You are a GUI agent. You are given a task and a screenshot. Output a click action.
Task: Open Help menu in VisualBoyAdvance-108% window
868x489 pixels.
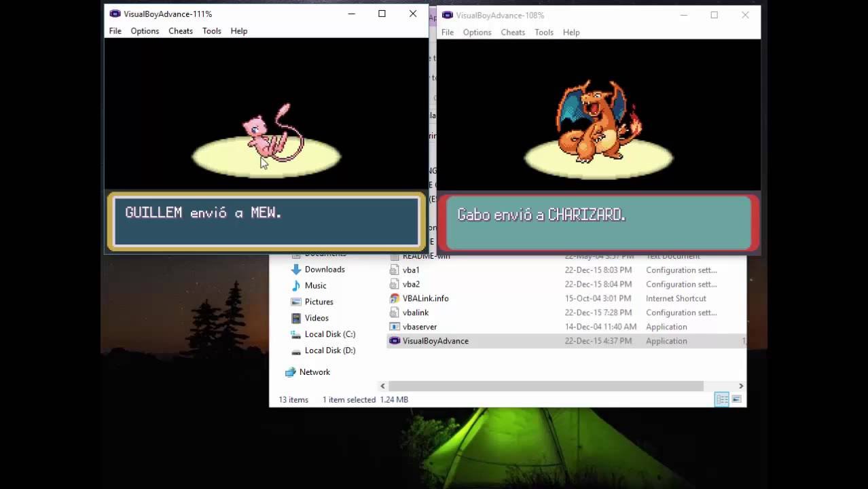(x=571, y=32)
